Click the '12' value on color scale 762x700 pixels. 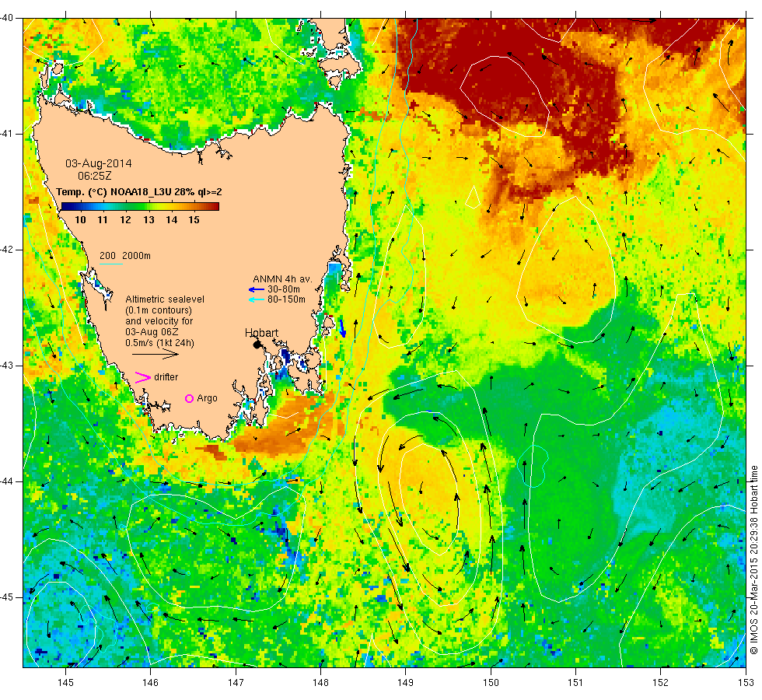pos(125,220)
